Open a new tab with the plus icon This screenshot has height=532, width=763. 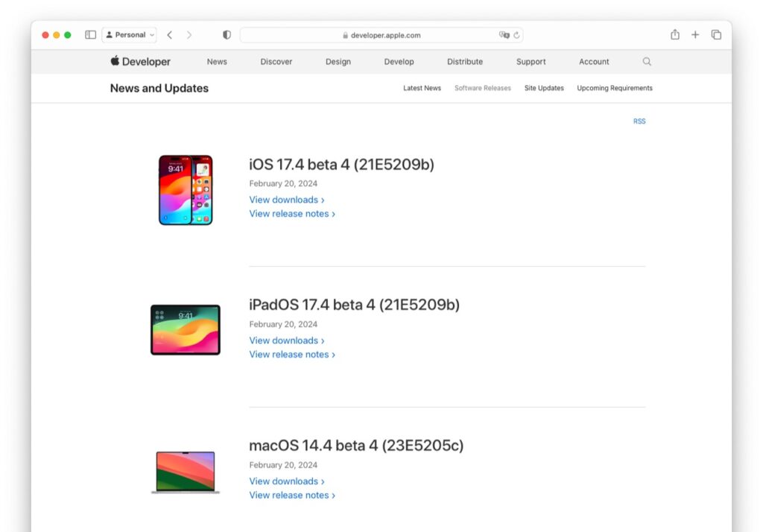pos(695,34)
